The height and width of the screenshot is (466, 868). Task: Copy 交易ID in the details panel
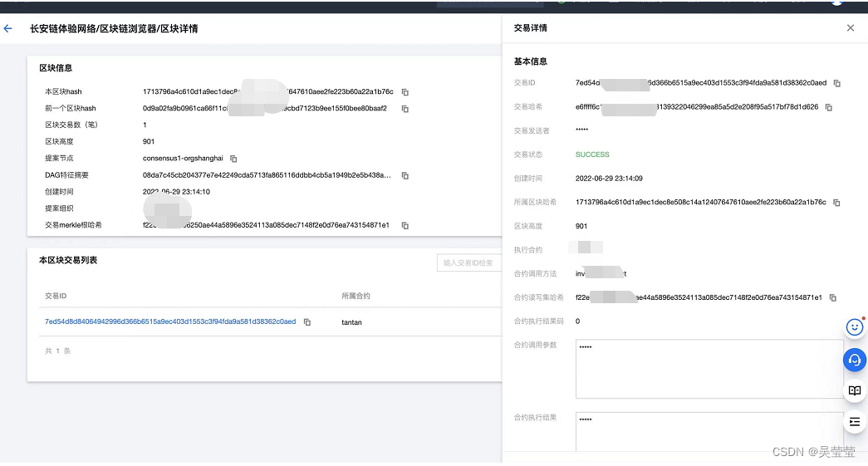tap(837, 83)
